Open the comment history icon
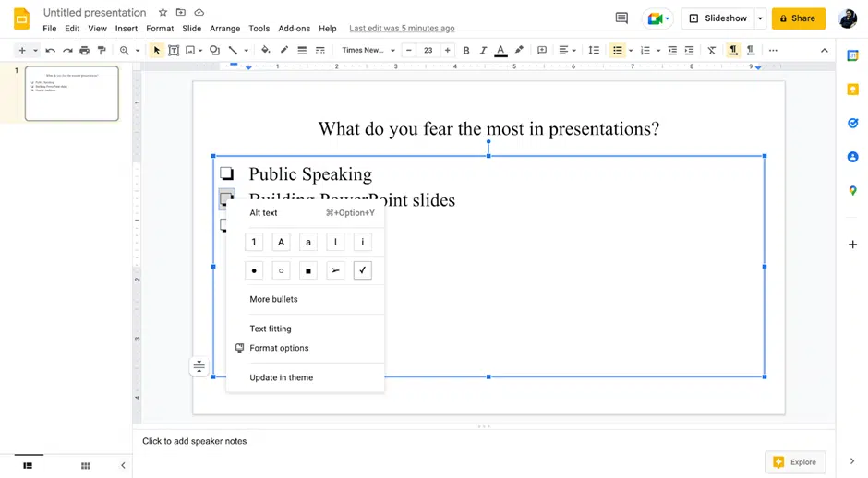Screen dimensions: 868x478 (x=621, y=18)
